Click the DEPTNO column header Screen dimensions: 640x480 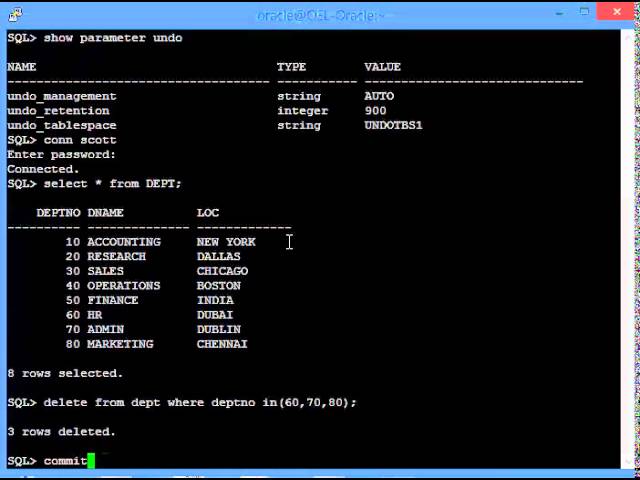pyautogui.click(x=58, y=213)
